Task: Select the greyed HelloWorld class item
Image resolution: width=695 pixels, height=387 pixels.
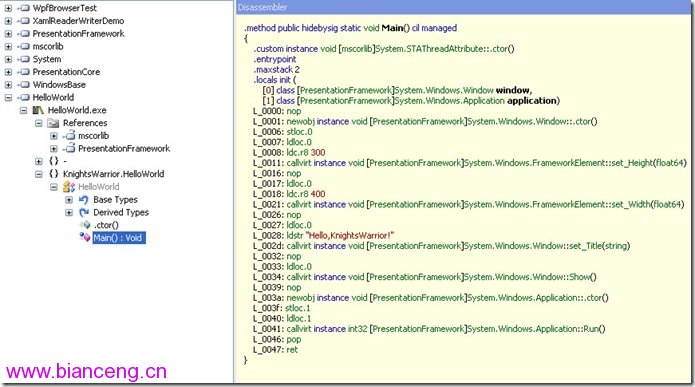Action: click(x=98, y=187)
